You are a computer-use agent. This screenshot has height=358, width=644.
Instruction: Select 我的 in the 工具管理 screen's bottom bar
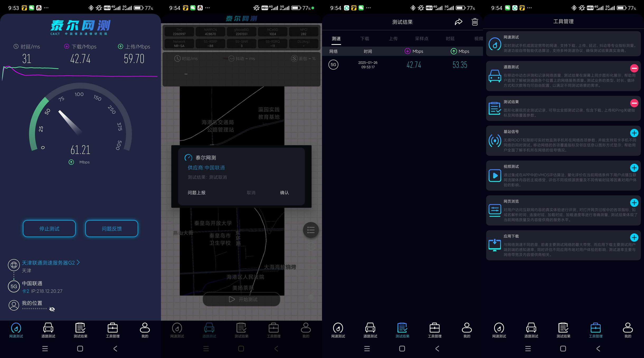pyautogui.click(x=628, y=330)
